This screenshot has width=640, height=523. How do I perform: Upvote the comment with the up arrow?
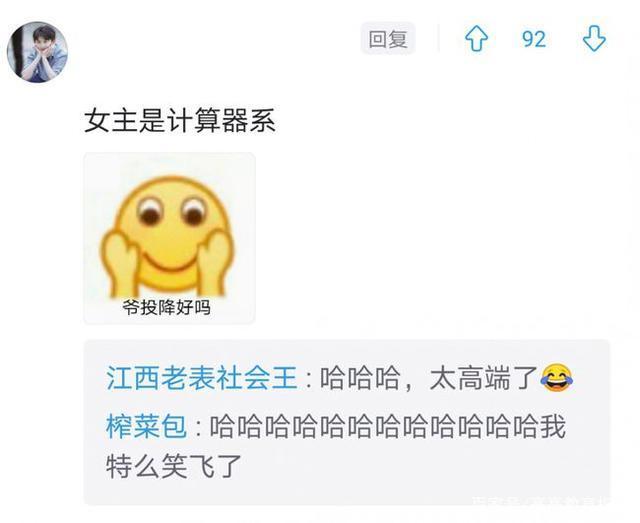point(476,39)
